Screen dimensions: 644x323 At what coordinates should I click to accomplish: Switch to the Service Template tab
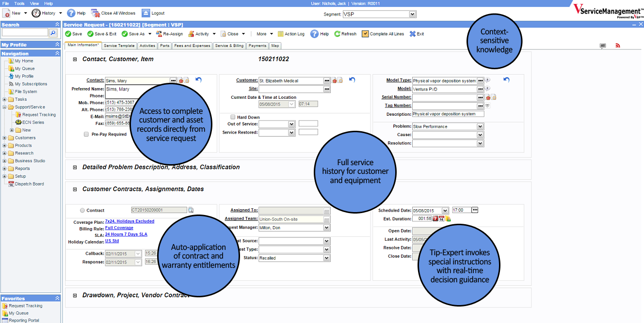click(119, 46)
